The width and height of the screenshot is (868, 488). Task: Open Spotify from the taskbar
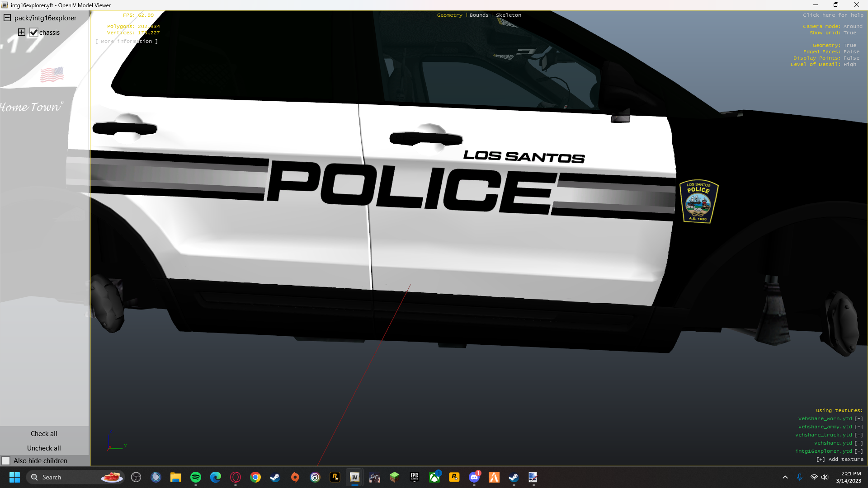click(196, 477)
